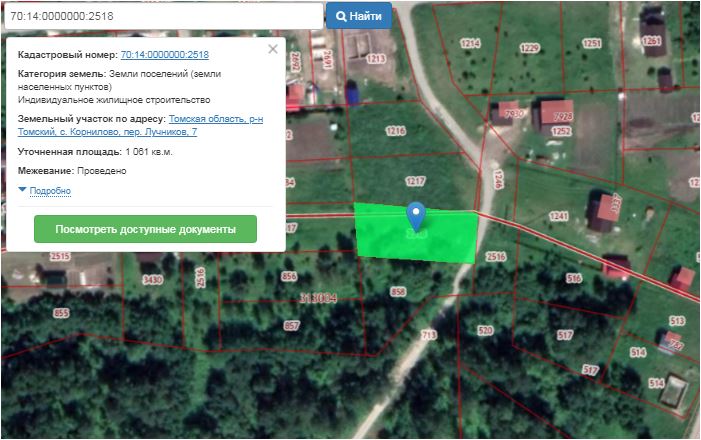Select parcel 1217 on the map
Image resolution: width=701 pixels, height=440 pixels.
(x=415, y=181)
